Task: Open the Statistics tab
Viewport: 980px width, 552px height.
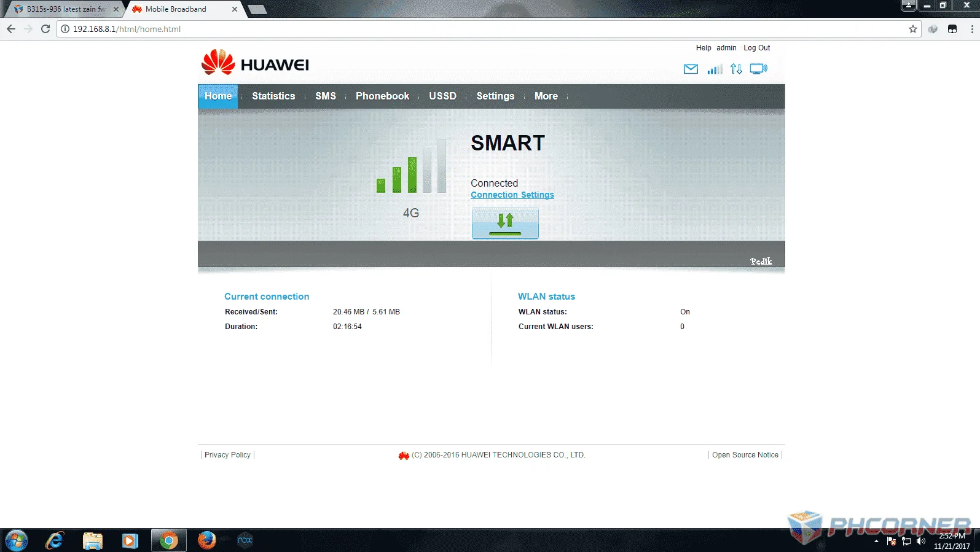Action: click(273, 96)
